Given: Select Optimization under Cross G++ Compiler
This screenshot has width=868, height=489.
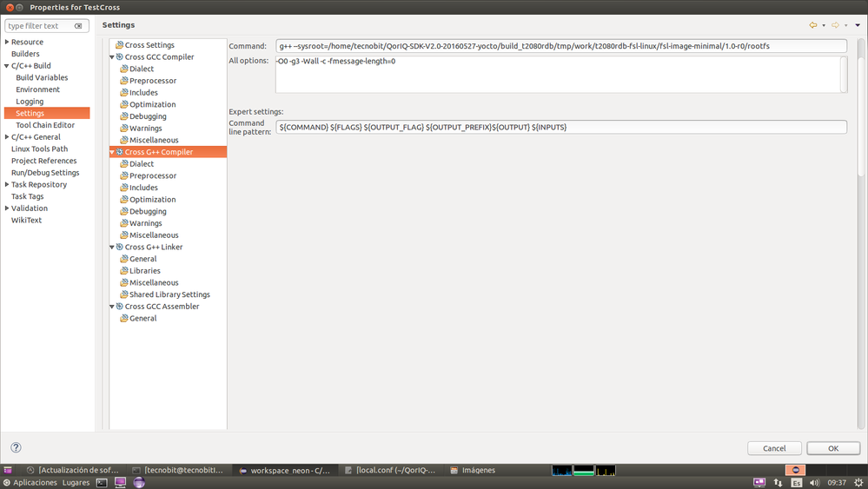Looking at the screenshot, I should tap(148, 200).
